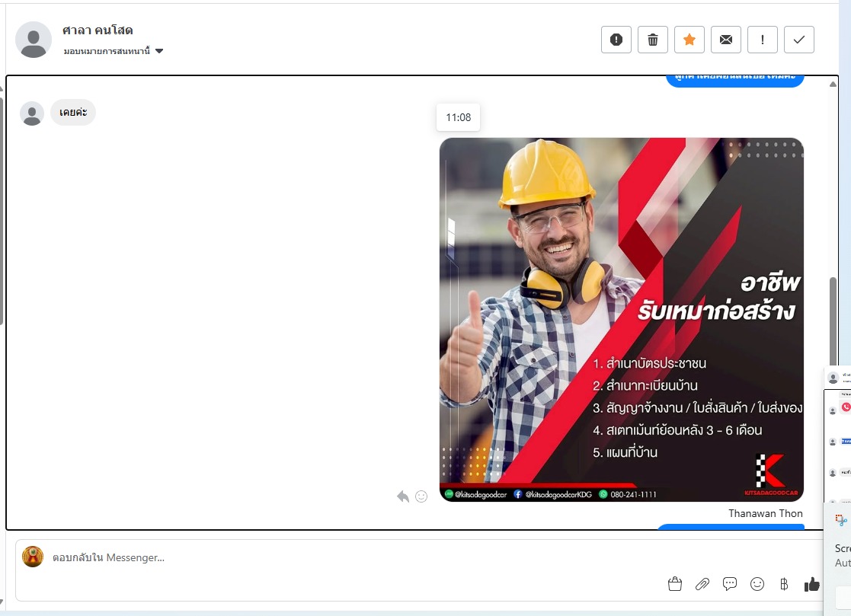Click the chat area vertical scrollbar thumb
Image resolution: width=851 pixels, height=616 pixels.
pyautogui.click(x=833, y=312)
